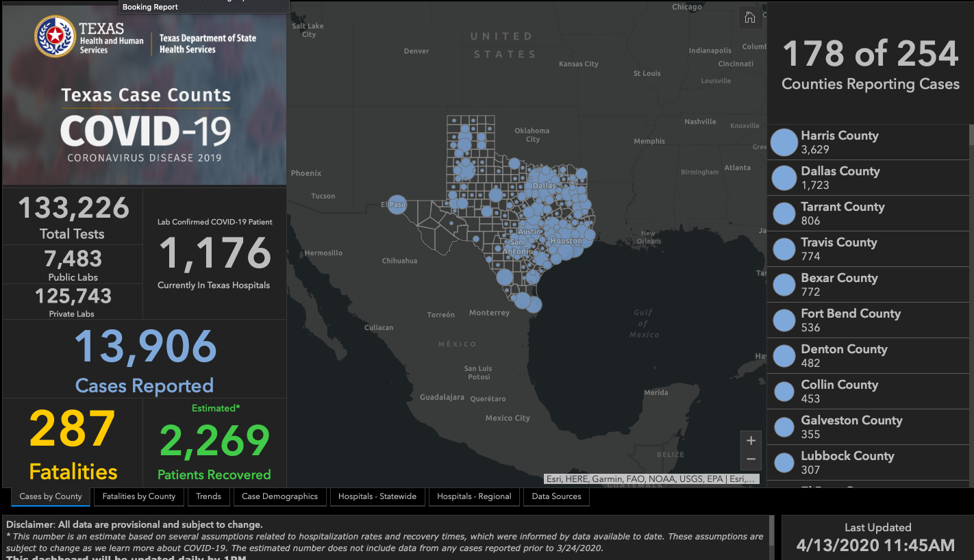The width and height of the screenshot is (974, 560).
Task: Open the Case Demographics tab
Action: pos(279,496)
